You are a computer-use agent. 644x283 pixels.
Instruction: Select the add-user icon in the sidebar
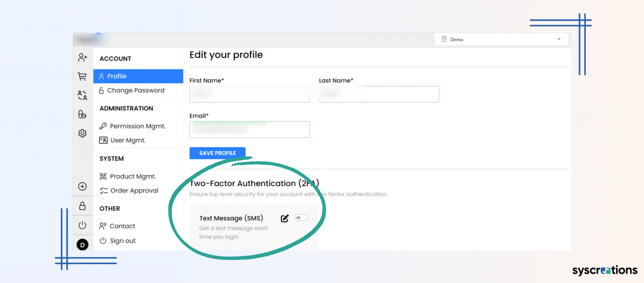[83, 57]
